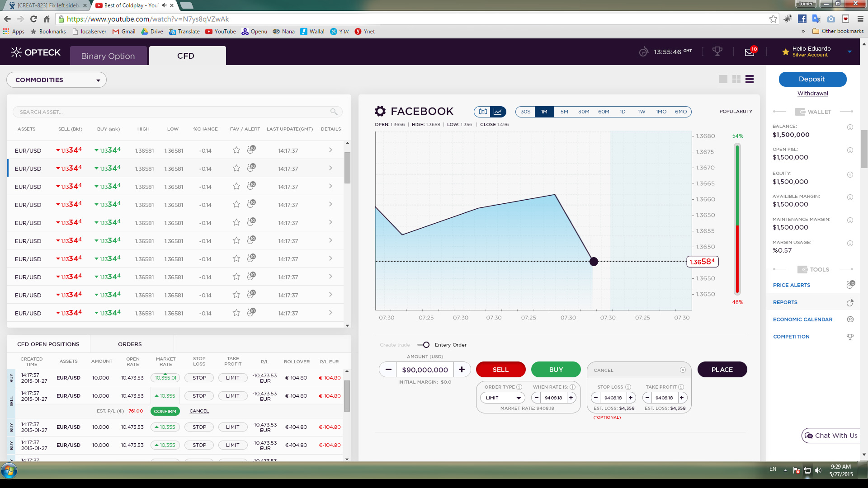
Task: Click the PLACE order button
Action: (x=722, y=370)
